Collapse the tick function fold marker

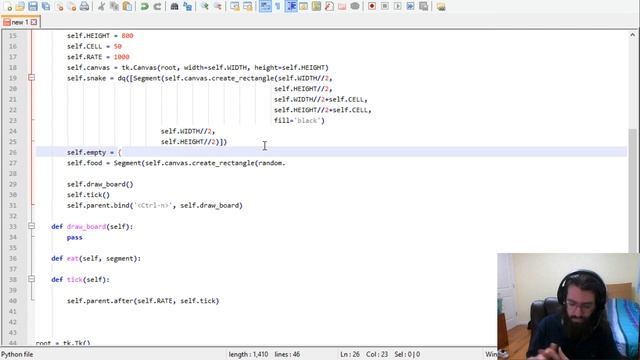tap(31, 279)
